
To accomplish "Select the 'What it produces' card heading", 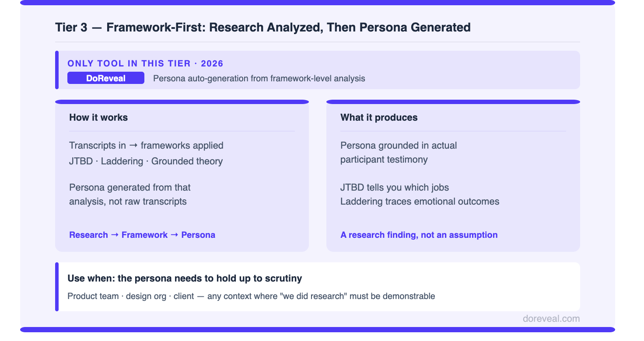I will (x=379, y=117).
